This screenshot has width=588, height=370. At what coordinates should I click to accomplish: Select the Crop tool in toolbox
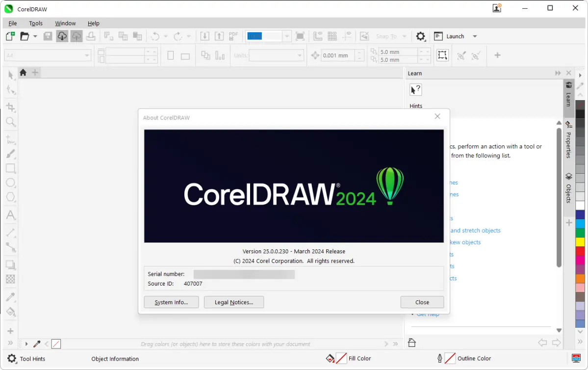pos(10,107)
